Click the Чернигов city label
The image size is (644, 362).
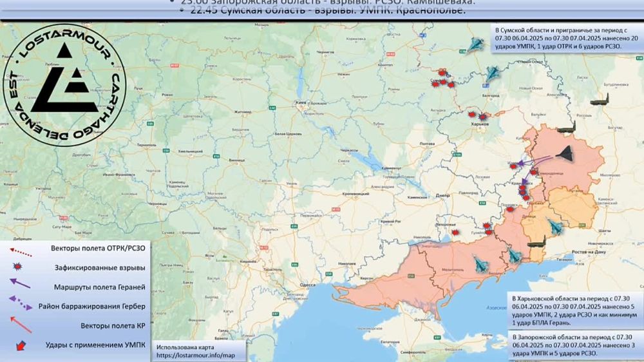326,53
